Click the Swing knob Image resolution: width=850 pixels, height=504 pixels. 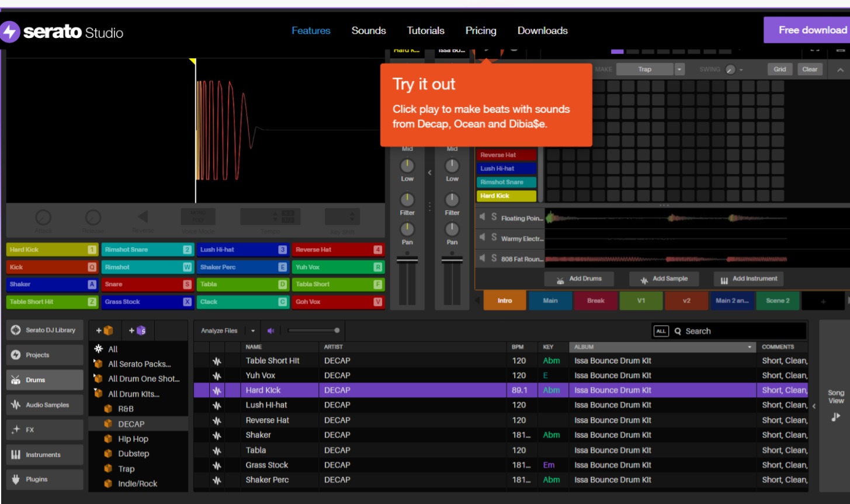(730, 69)
